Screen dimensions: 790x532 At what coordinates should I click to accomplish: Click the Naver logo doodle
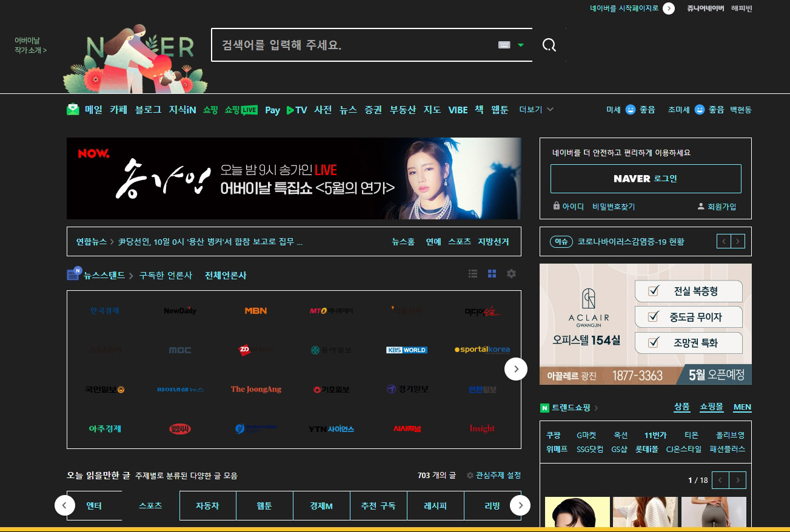[x=136, y=59]
